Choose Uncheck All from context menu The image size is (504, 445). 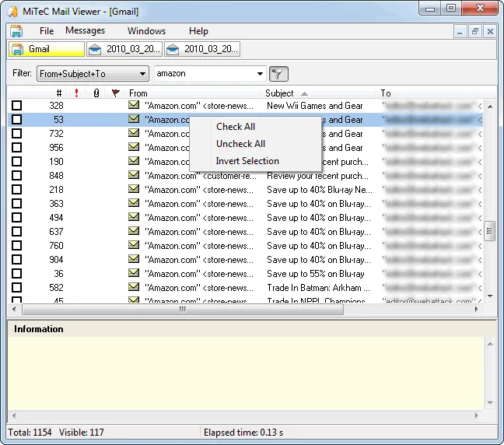pyautogui.click(x=240, y=144)
